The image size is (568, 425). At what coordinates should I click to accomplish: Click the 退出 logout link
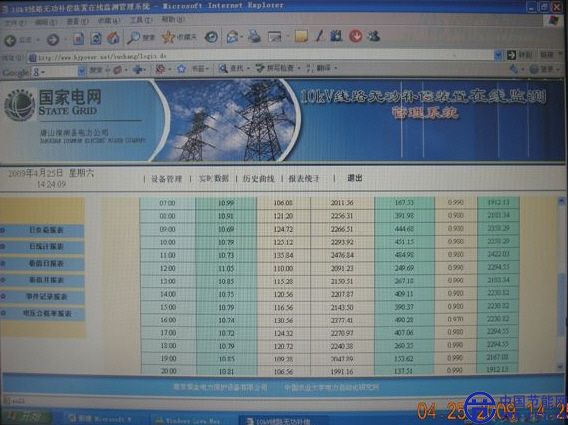(355, 178)
